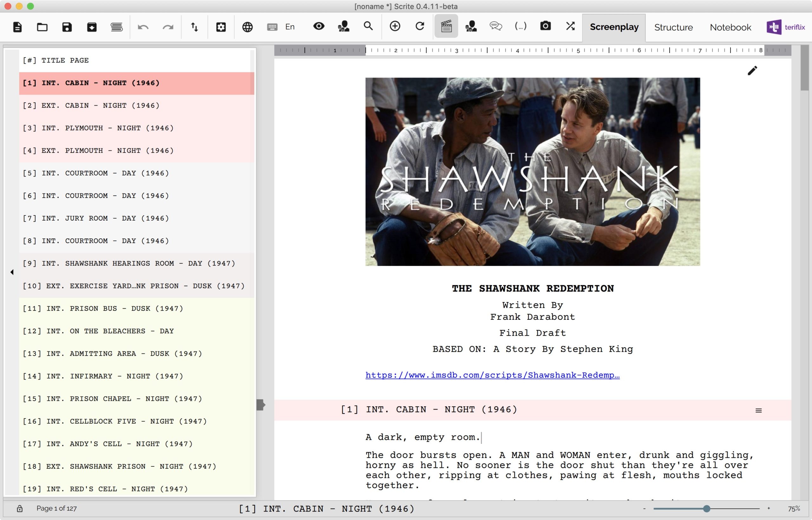Select the Dialogue speech-bubble format icon
The height and width of the screenshot is (520, 812).
tap(496, 26)
